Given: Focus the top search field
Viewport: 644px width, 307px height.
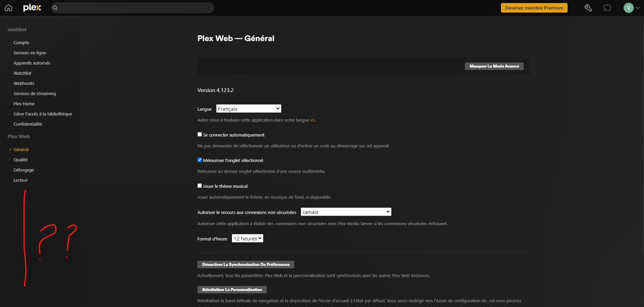Looking at the screenshot, I should (x=133, y=8).
